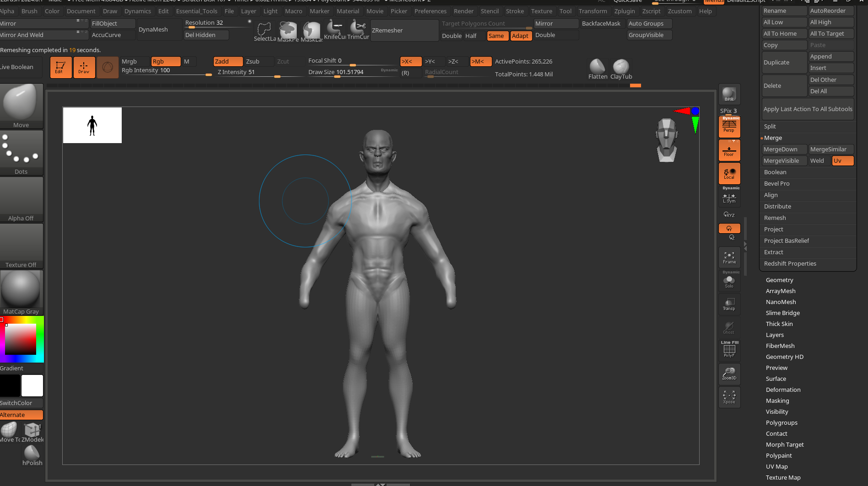The height and width of the screenshot is (486, 868).
Task: Activate Edit mode button
Action: (61, 67)
